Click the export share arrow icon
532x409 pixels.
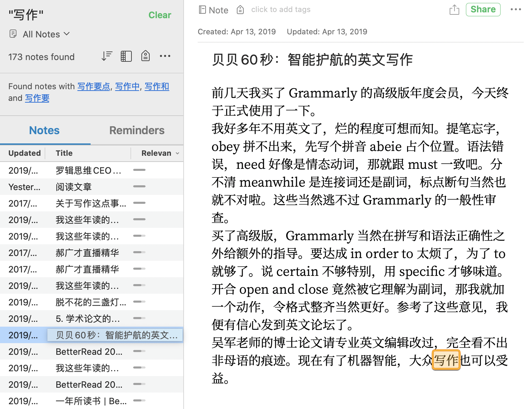454,10
